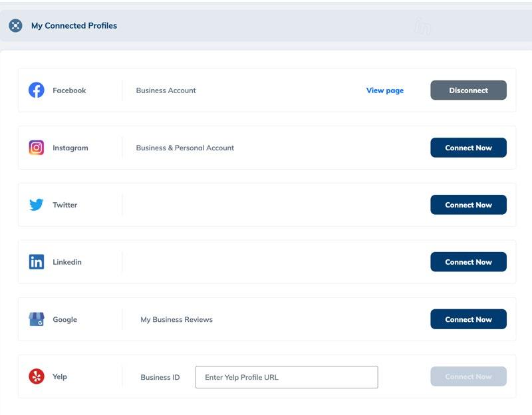
Task: Click the Yelp logo icon
Action: pos(37,376)
